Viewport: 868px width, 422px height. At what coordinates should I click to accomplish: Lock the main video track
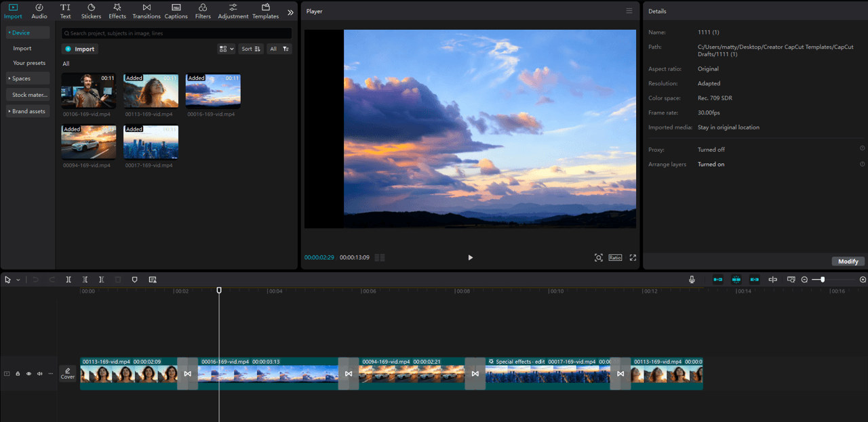click(x=18, y=373)
